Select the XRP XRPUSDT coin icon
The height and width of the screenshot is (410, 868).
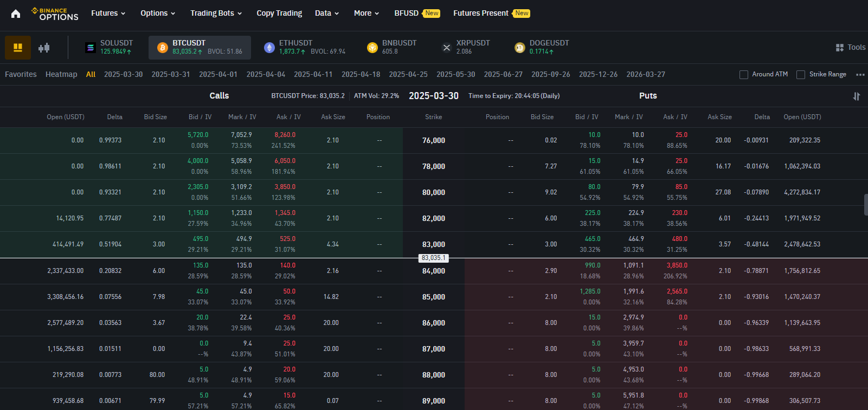click(x=447, y=48)
